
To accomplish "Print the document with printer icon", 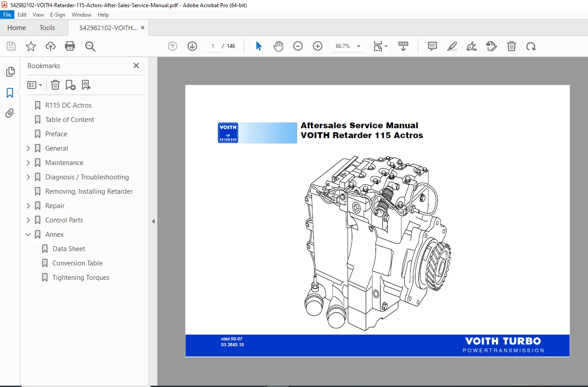I will 70,46.
